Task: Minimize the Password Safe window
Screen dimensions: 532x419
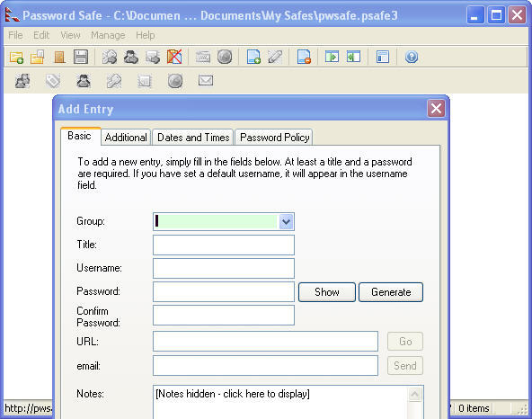Action: pyautogui.click(x=475, y=15)
